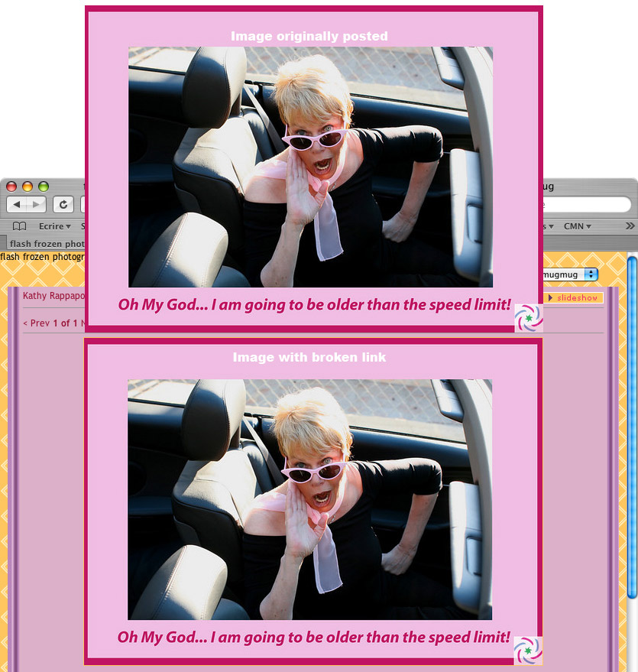Screen dimensions: 638x672
Task: Open the smugmug popup selector
Action: click(x=591, y=274)
